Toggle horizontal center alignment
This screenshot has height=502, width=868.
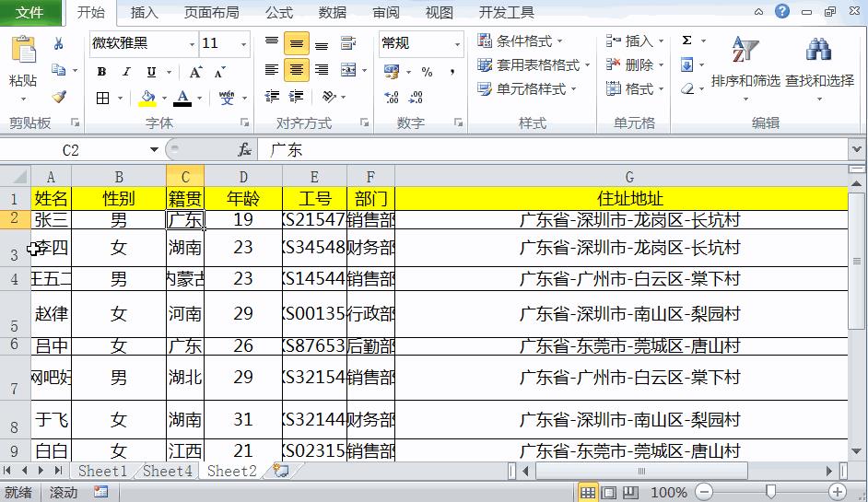click(x=296, y=70)
